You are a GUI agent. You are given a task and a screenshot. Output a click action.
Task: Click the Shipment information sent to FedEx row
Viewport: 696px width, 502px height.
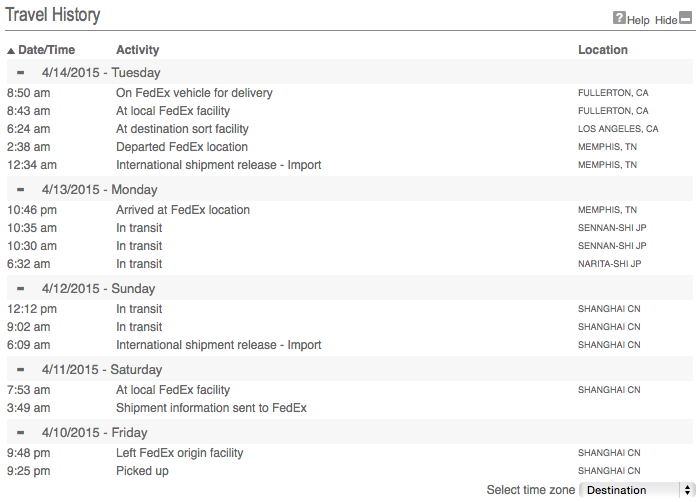211,408
